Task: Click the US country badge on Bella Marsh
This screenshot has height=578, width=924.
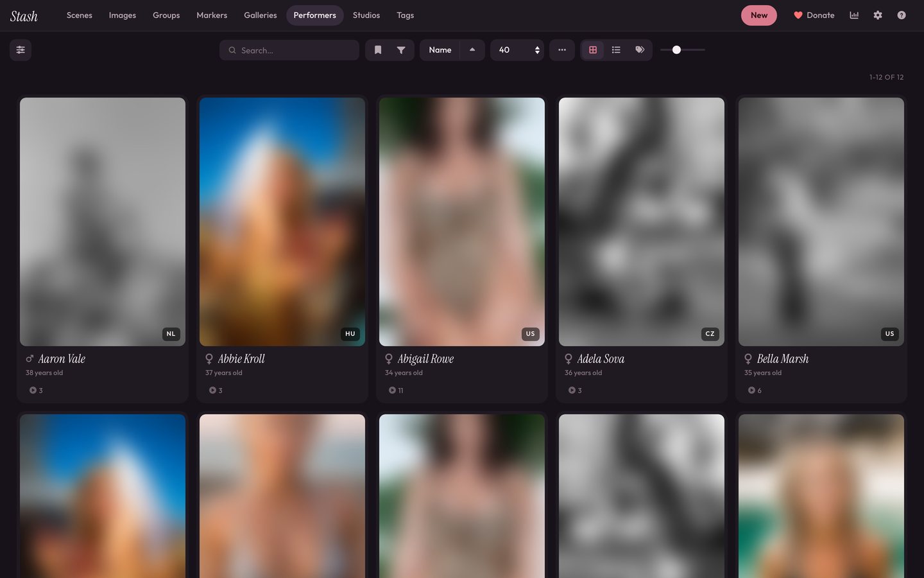Action: 889,334
